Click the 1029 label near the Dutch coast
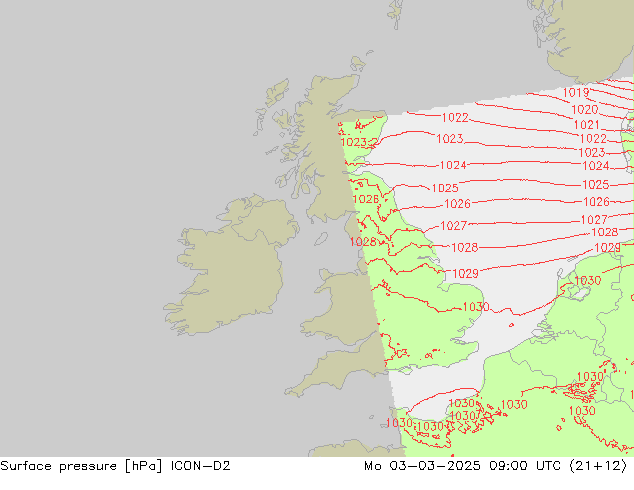 pos(607,247)
